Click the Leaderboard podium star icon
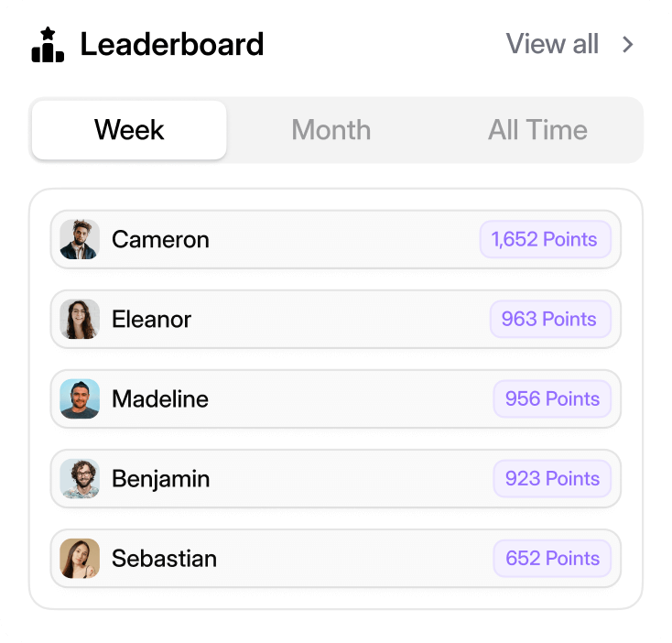 tap(48, 45)
